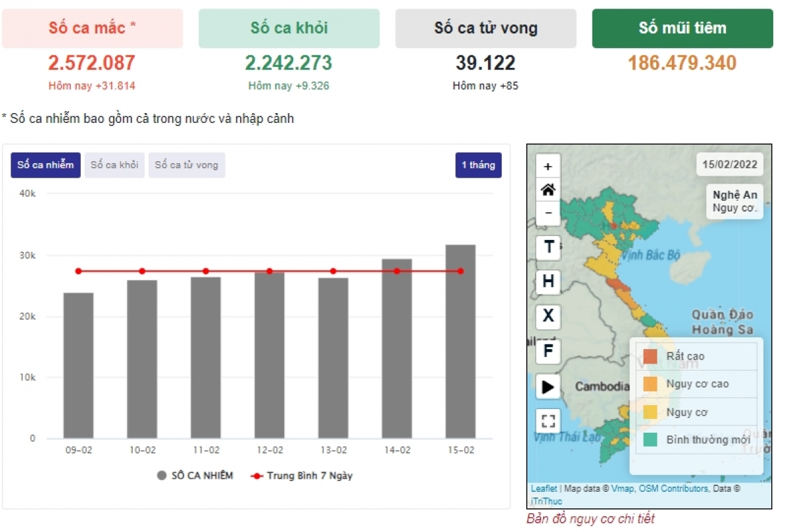Click the Rất cao red legend swatch
Viewport: 789px width, 532px height.
(650, 356)
